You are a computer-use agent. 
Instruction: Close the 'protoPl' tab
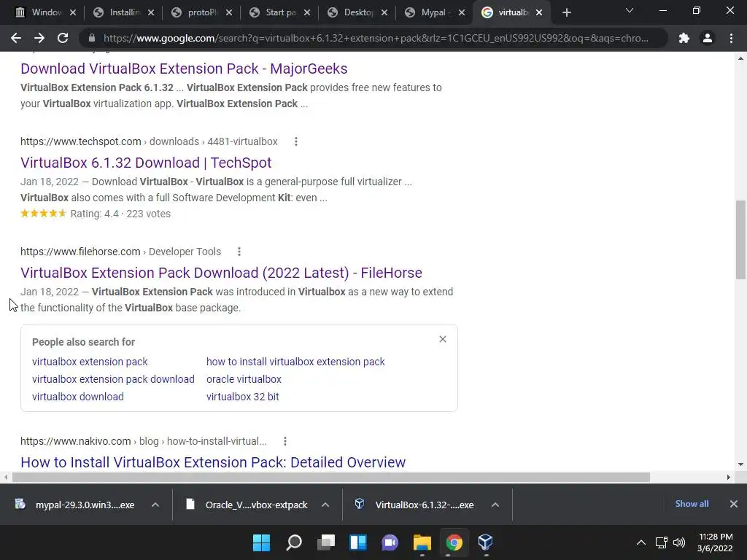pos(229,13)
